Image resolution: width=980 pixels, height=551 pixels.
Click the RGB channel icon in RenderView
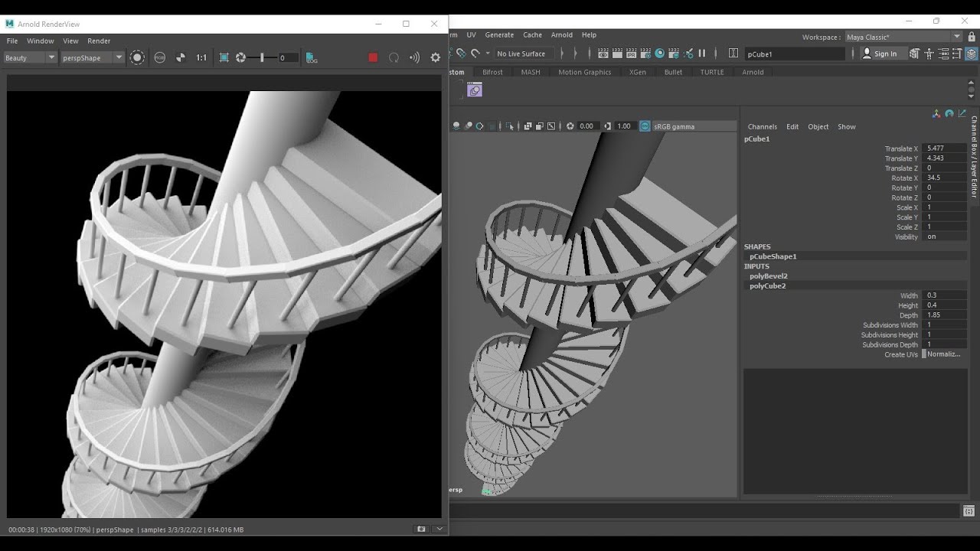159,57
